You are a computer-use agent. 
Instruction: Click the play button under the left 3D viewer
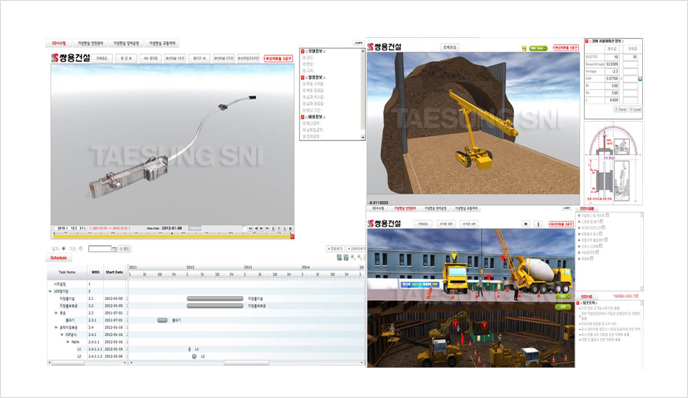tap(261, 228)
